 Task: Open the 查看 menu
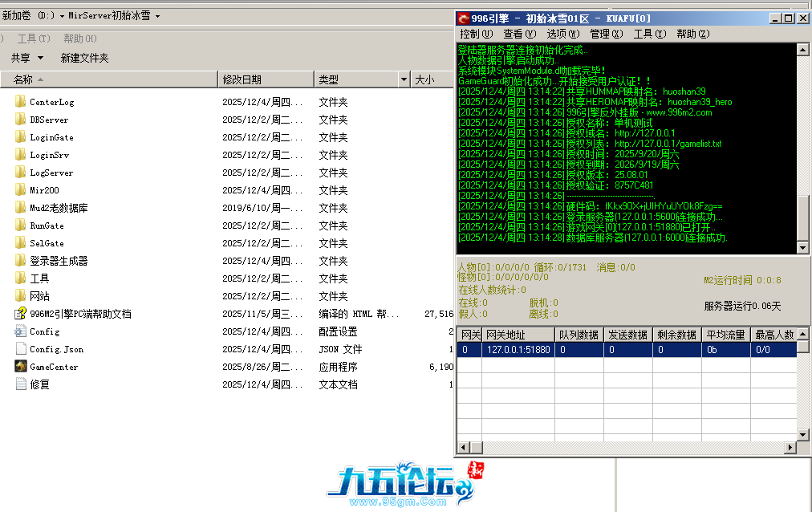[517, 34]
